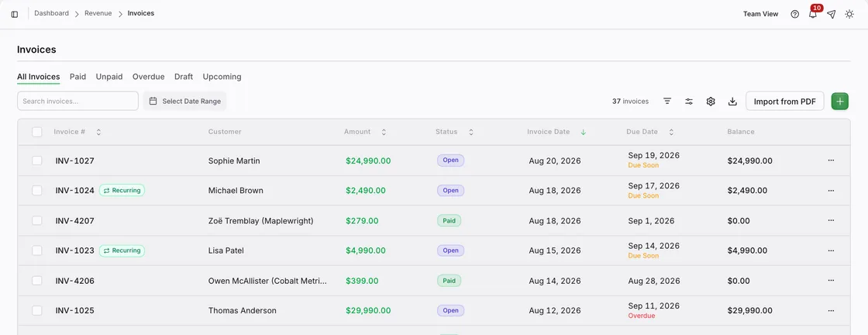
Task: Tick checkbox for INV-4207
Action: (x=37, y=220)
